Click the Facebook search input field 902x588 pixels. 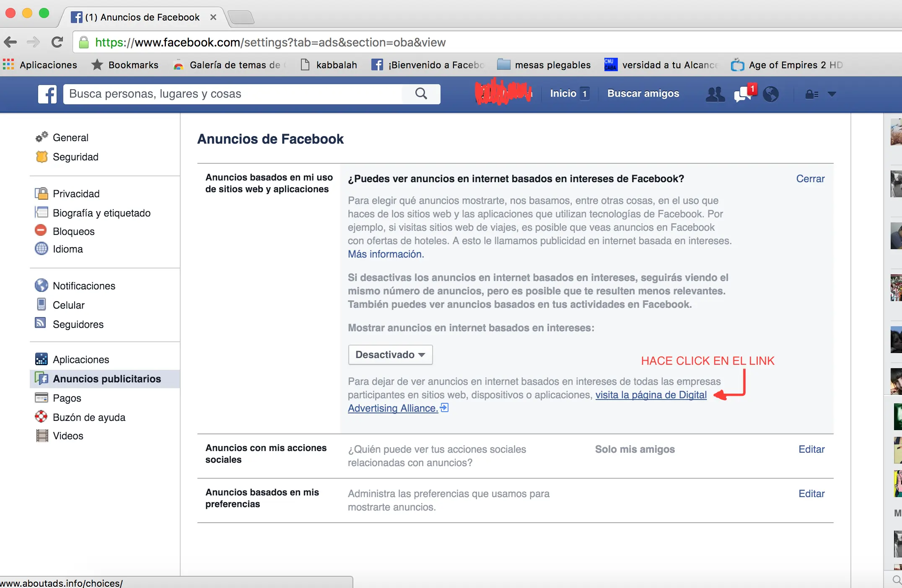(x=233, y=94)
